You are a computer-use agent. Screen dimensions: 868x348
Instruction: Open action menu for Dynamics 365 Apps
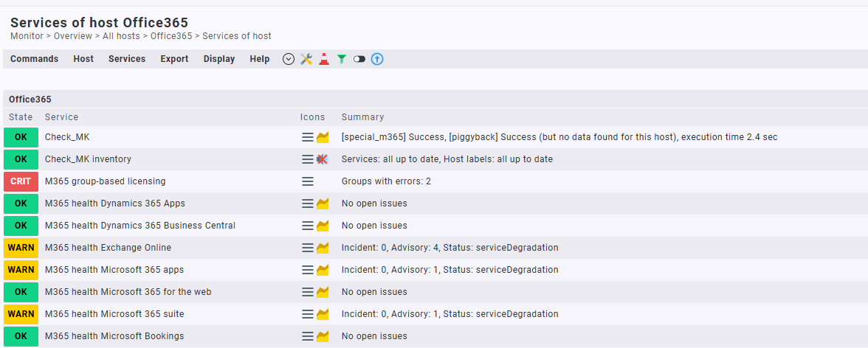click(308, 203)
